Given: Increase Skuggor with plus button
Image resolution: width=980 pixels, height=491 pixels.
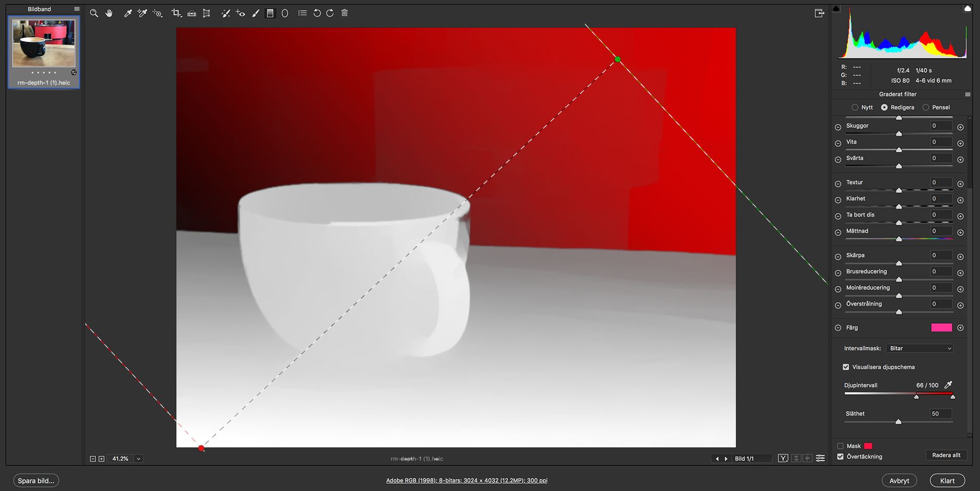Looking at the screenshot, I should [961, 127].
